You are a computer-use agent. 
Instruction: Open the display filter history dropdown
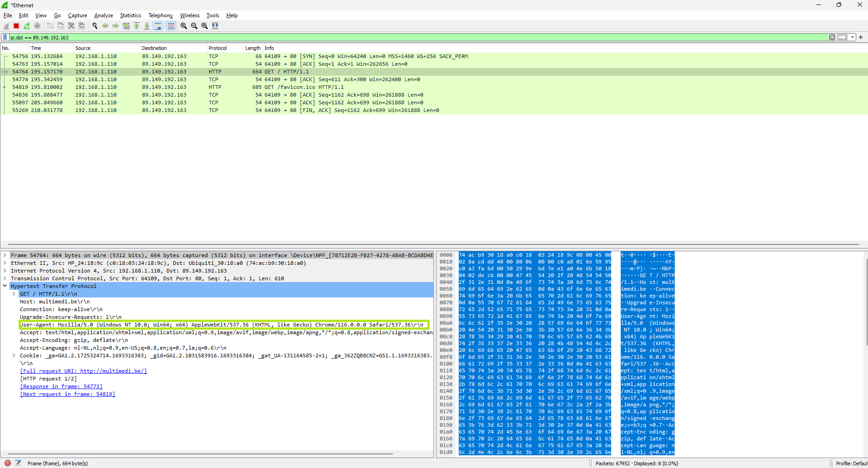[853, 37]
